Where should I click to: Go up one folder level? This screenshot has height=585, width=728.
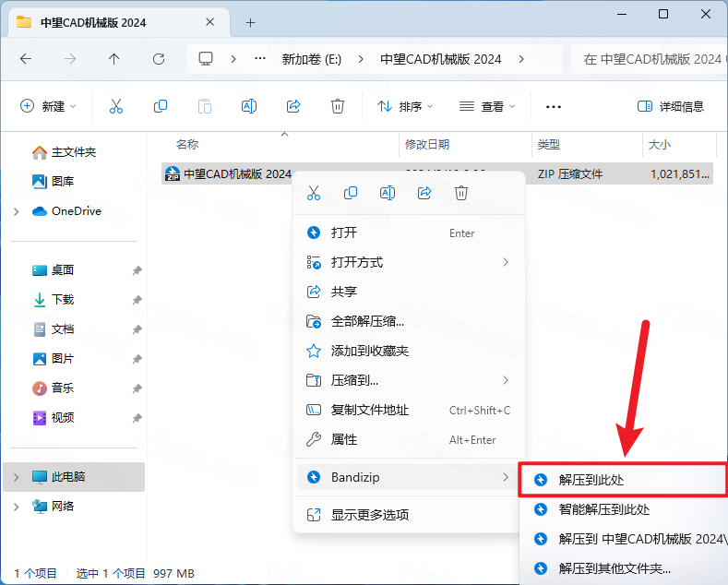(x=114, y=59)
